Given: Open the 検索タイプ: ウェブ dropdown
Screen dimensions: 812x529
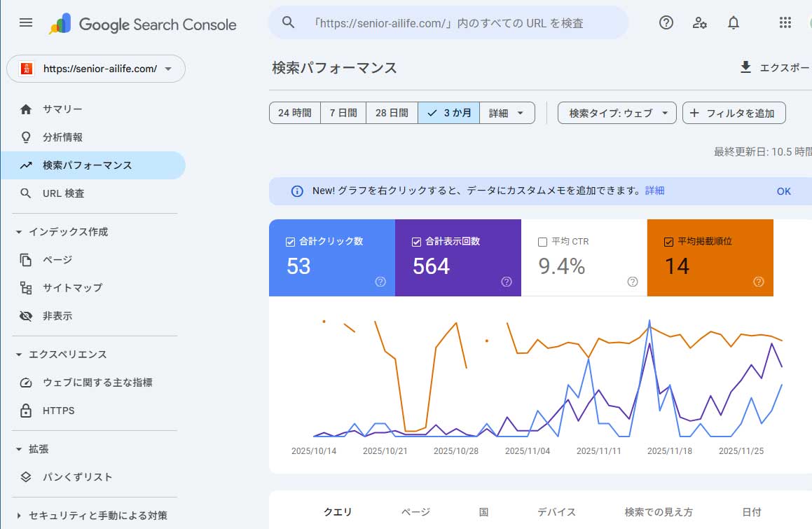Looking at the screenshot, I should (616, 112).
